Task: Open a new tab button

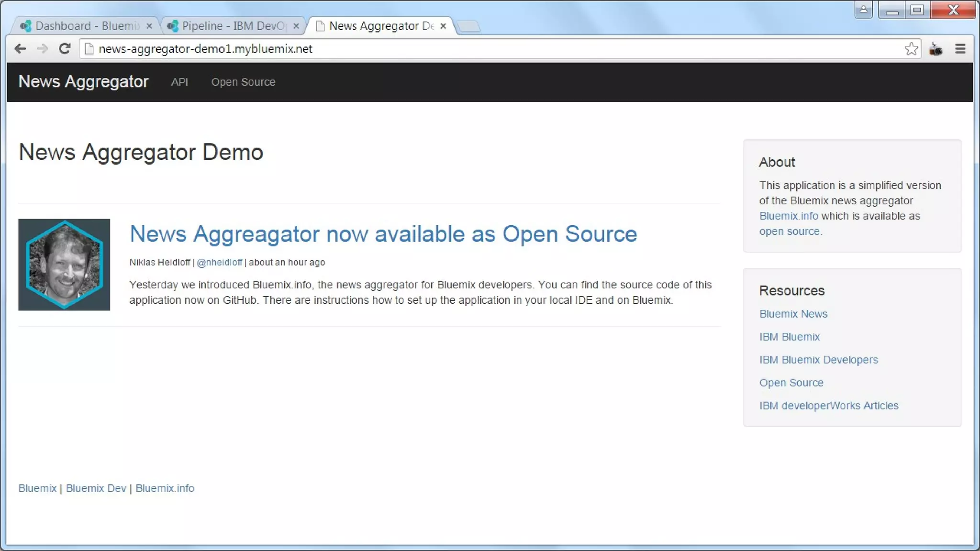Action: coord(469,26)
